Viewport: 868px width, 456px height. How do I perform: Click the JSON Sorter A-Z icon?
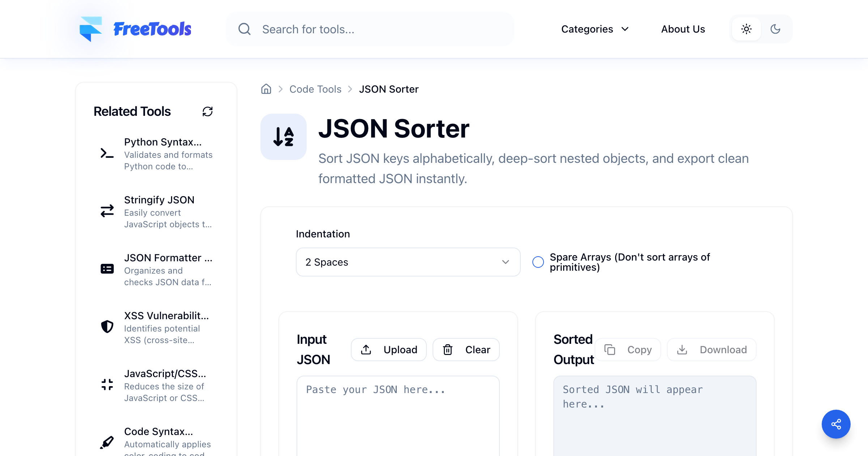[x=284, y=137]
